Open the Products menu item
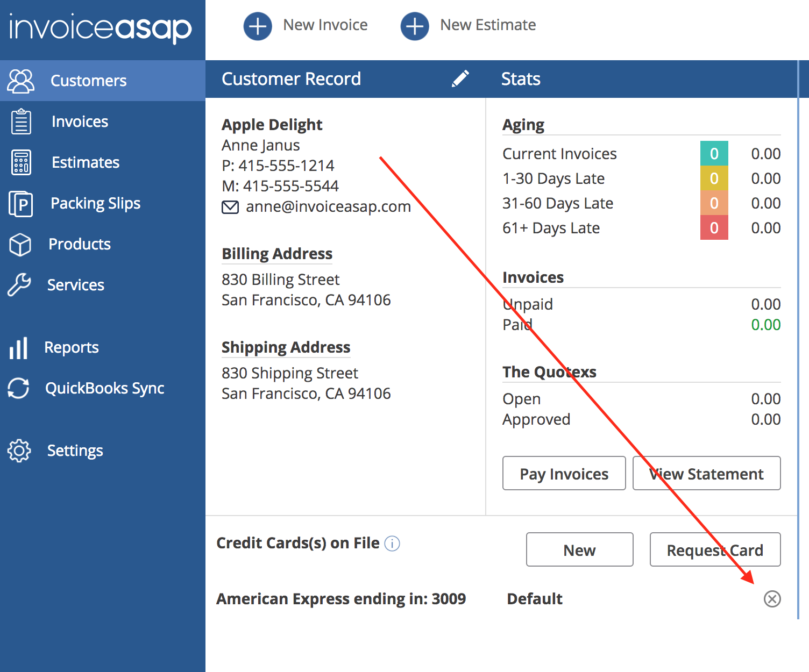This screenshot has width=809, height=672. tap(79, 244)
